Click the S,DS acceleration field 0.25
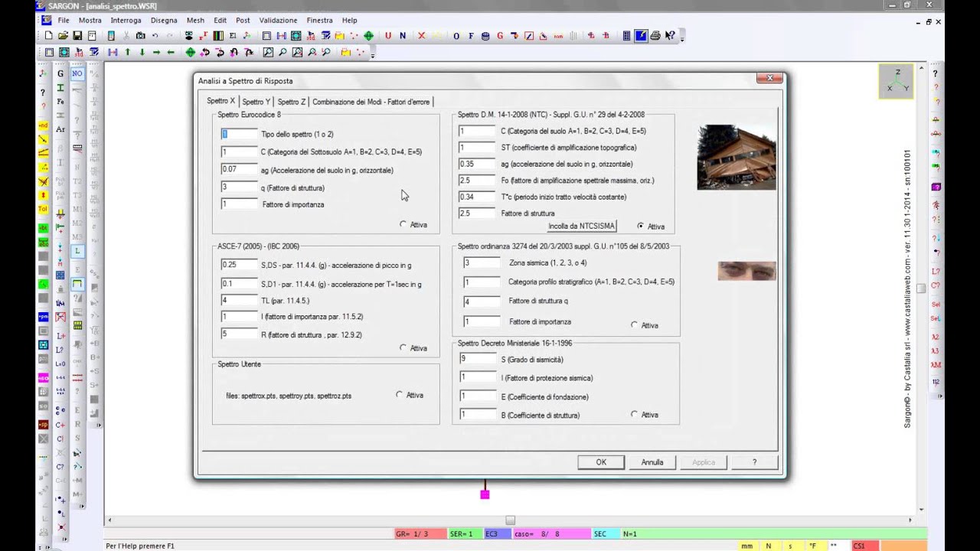The image size is (980, 551). pos(239,265)
